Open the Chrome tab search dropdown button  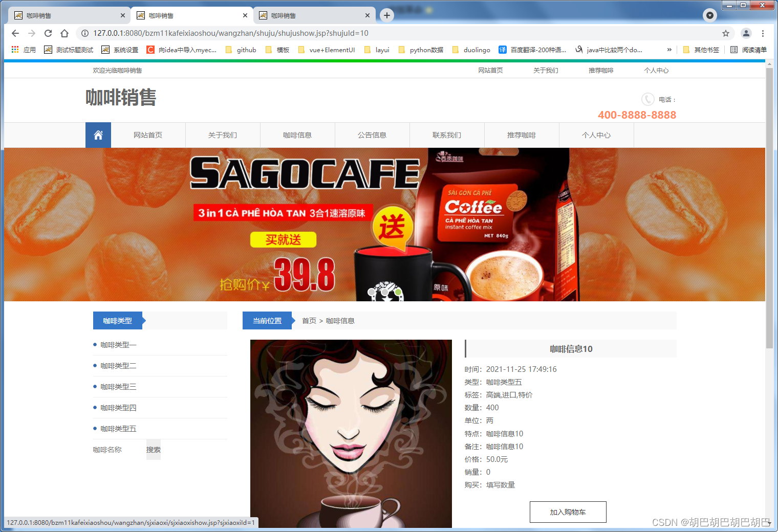710,15
